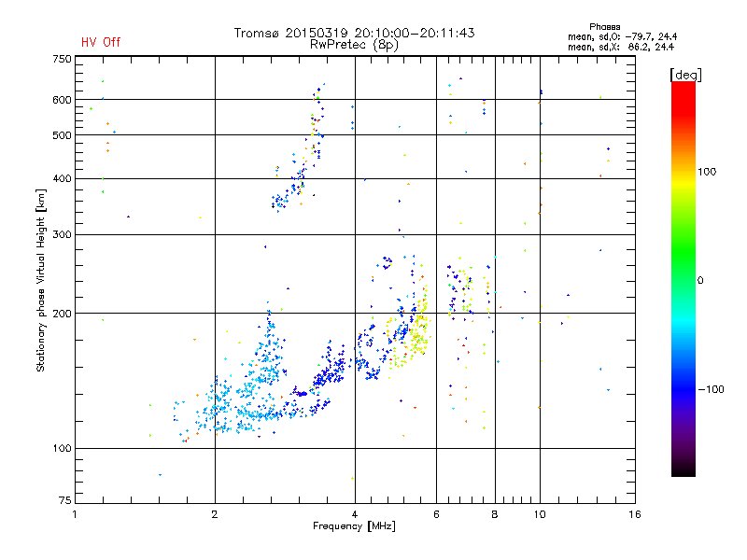Screen dimensions: 747x560
Task: Click y-axis tick label '200'
Action: point(62,314)
